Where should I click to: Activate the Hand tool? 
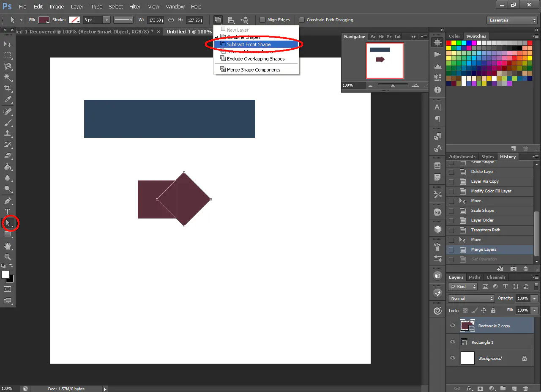pyautogui.click(x=8, y=246)
